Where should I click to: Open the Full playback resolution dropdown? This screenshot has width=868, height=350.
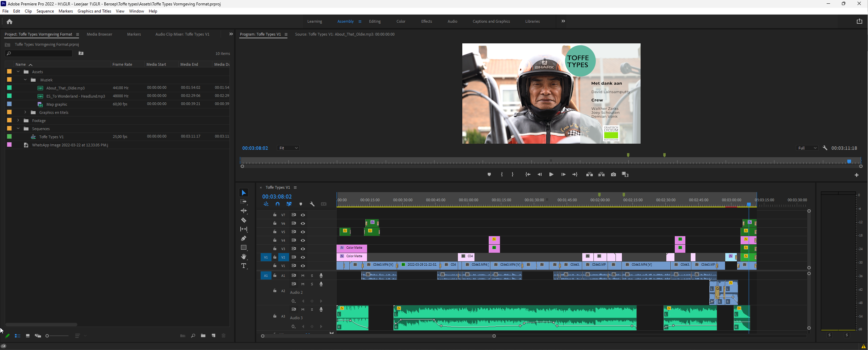point(807,148)
